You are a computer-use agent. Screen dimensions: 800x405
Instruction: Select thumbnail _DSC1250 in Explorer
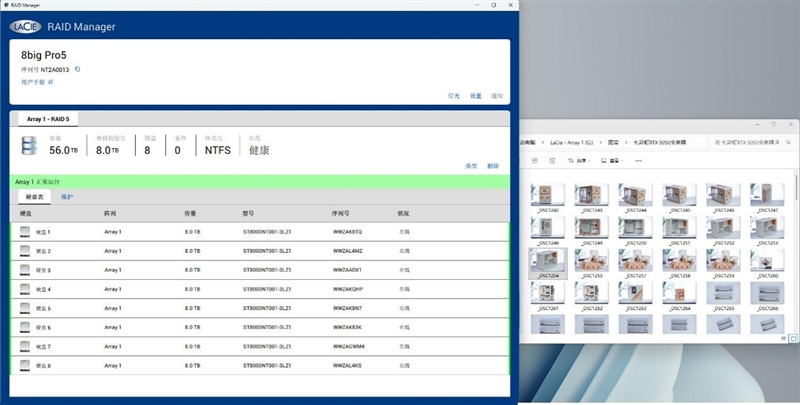pos(636,231)
